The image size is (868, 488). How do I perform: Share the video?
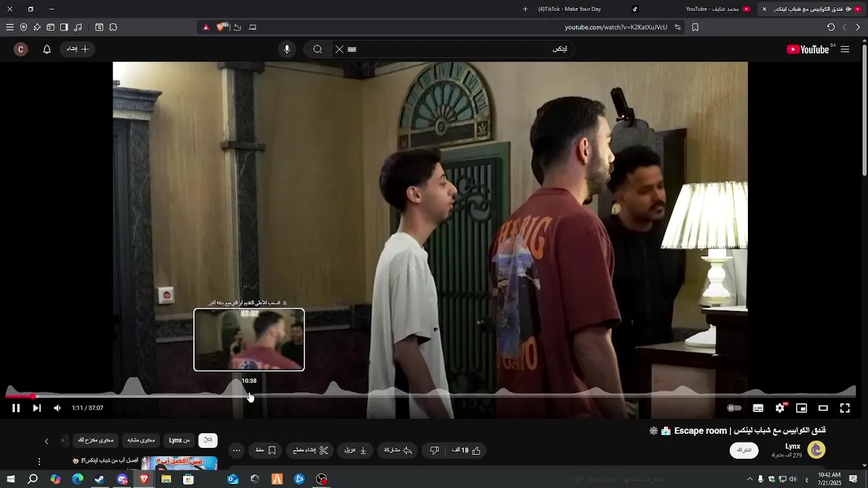(398, 450)
